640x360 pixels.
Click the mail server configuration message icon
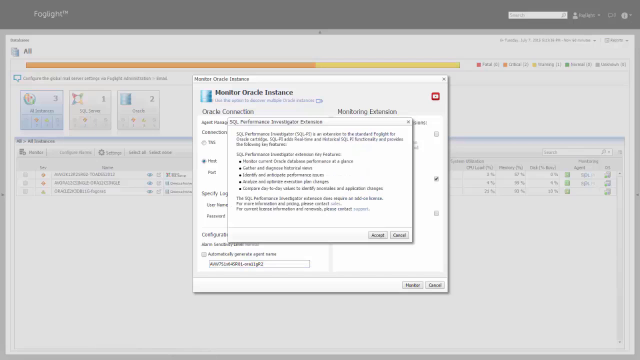coord(17,78)
